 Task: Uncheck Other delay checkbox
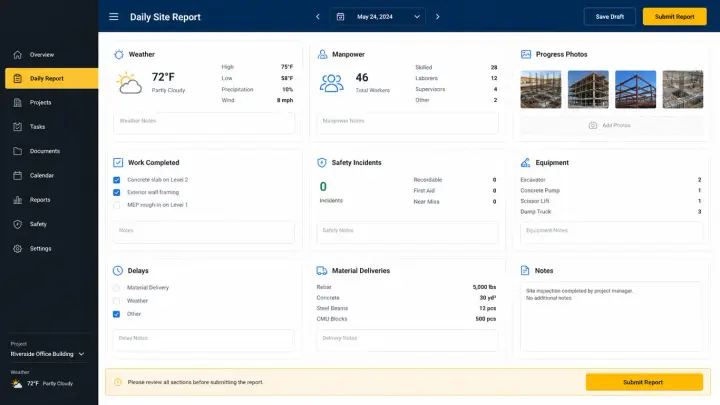click(116, 314)
